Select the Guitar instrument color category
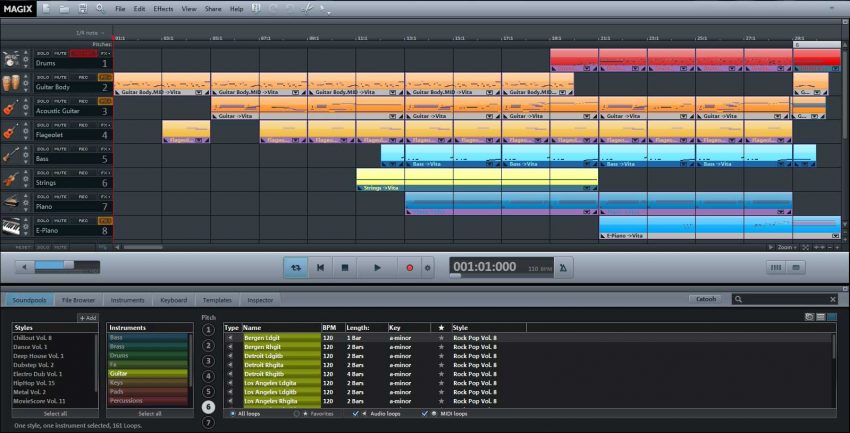Screen dimensions: 850x433 point(149,373)
